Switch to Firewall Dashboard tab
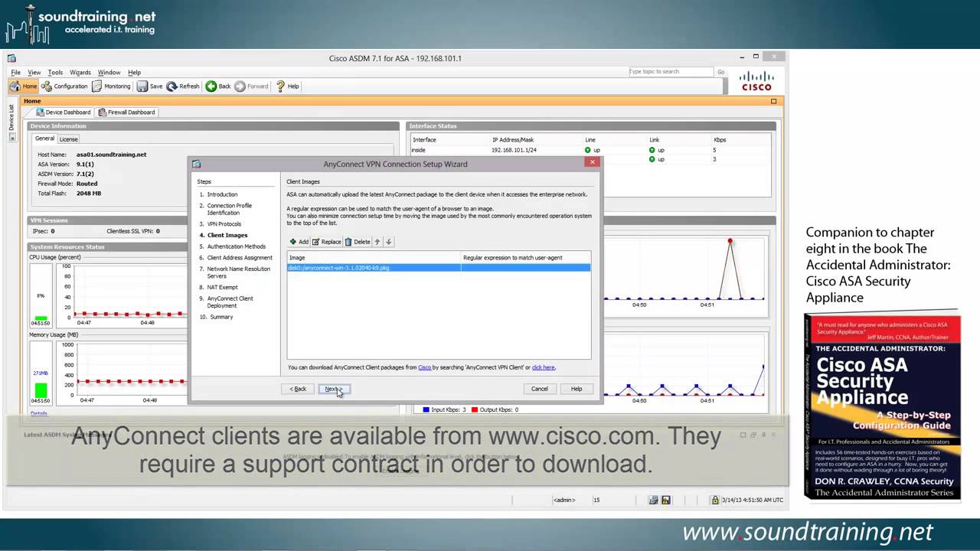Viewport: 980px width, 551px height. tap(127, 112)
